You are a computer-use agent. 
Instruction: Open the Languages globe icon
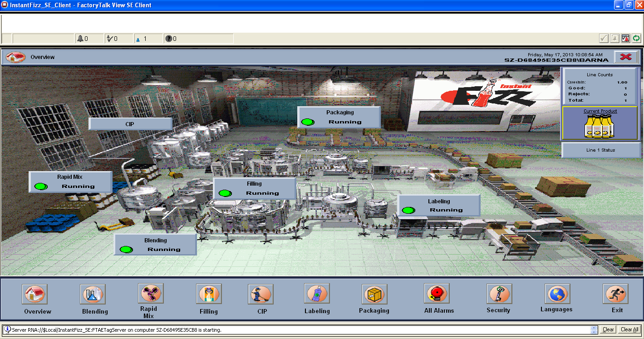click(x=558, y=294)
